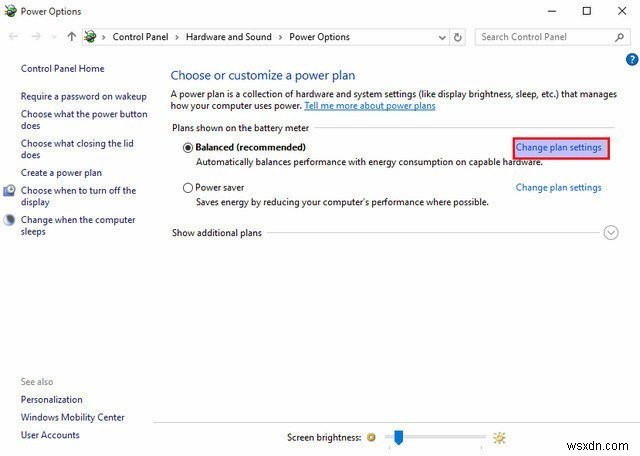Open Require a password on wakeup
The image size is (640, 456).
click(x=83, y=96)
